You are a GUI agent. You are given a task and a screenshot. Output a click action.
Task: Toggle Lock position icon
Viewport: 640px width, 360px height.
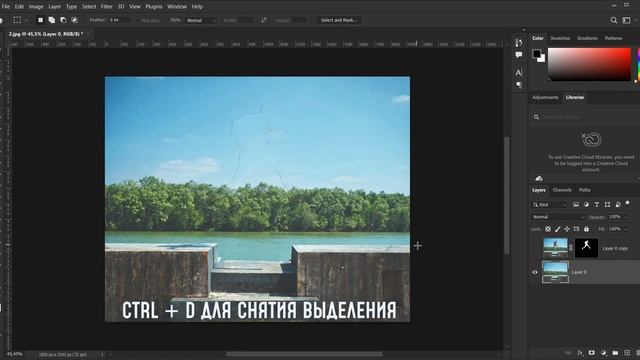(x=567, y=229)
